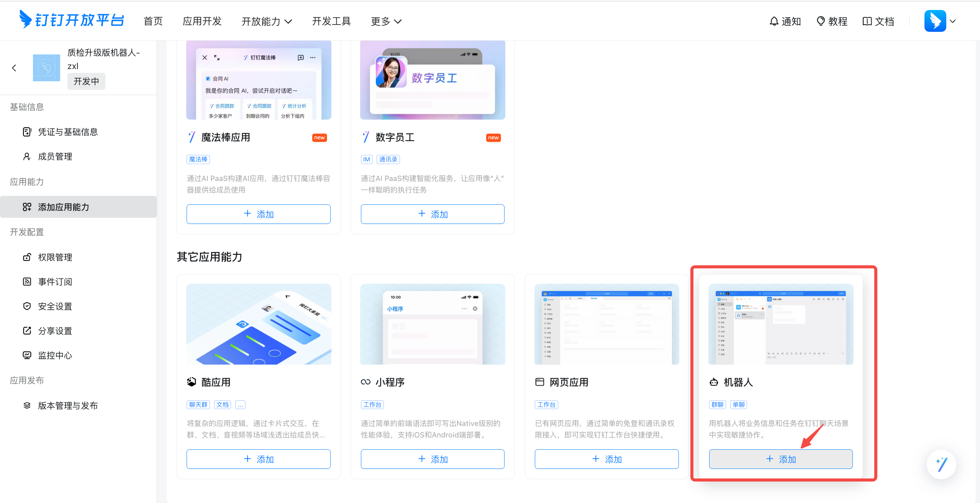Click the 数字员工 wand icon

tap(366, 137)
